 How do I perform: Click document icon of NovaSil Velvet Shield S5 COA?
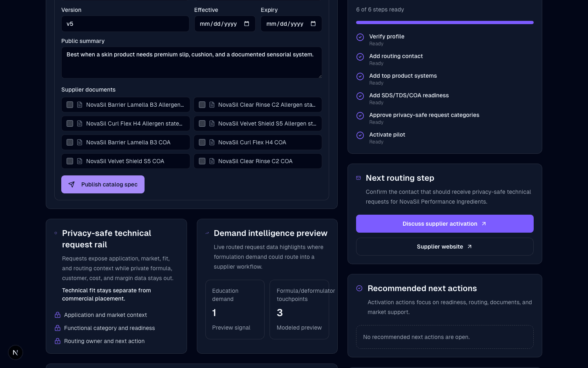(x=80, y=161)
